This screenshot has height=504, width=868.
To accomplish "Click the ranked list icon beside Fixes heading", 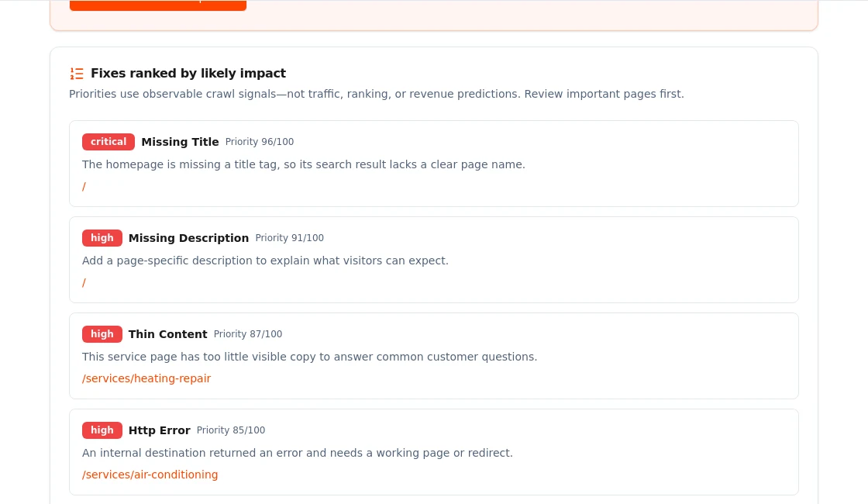I will [x=77, y=74].
